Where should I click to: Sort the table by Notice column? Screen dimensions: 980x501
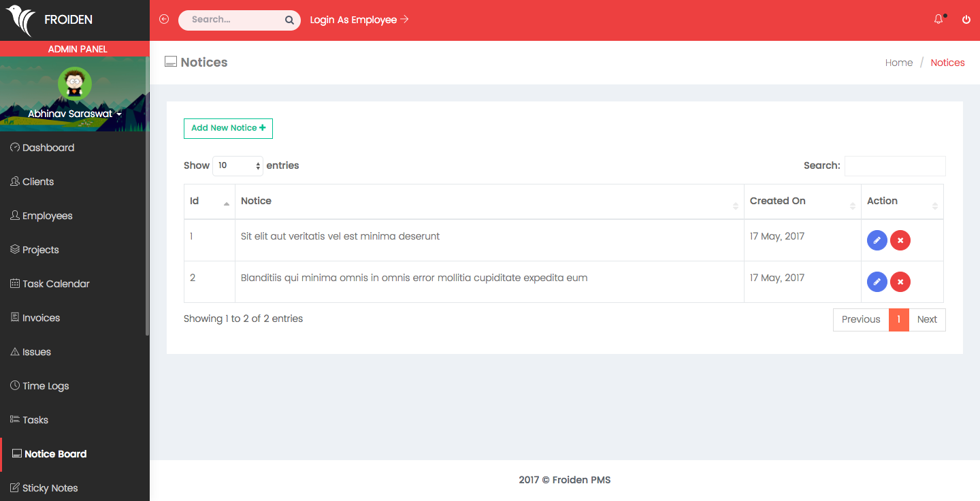pyautogui.click(x=489, y=201)
